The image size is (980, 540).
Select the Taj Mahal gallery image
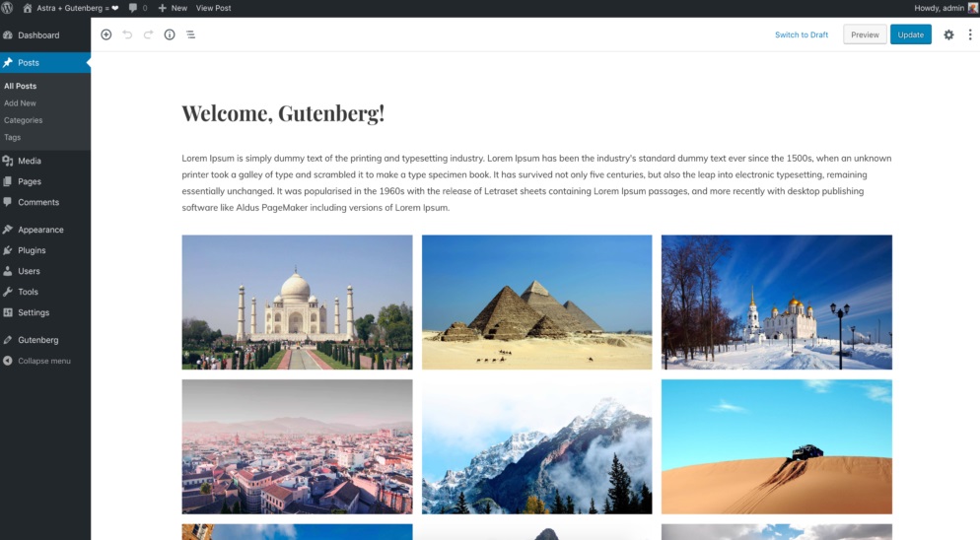[x=297, y=302]
